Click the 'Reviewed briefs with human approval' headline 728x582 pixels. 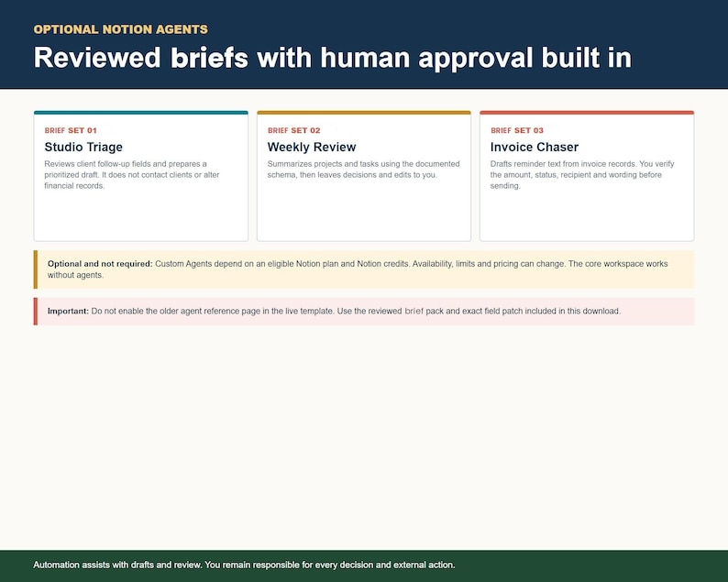(333, 58)
